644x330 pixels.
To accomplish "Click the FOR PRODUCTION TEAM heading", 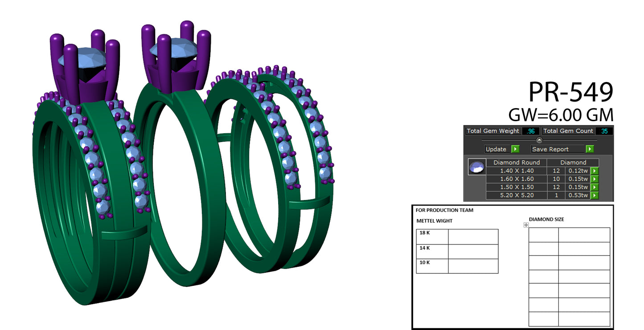I will 444,210.
